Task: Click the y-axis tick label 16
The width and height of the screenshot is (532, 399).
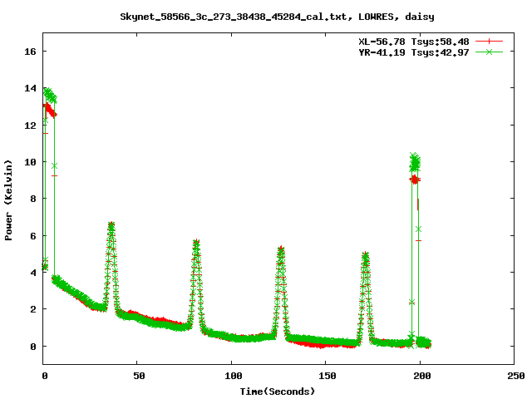Action: (x=30, y=52)
